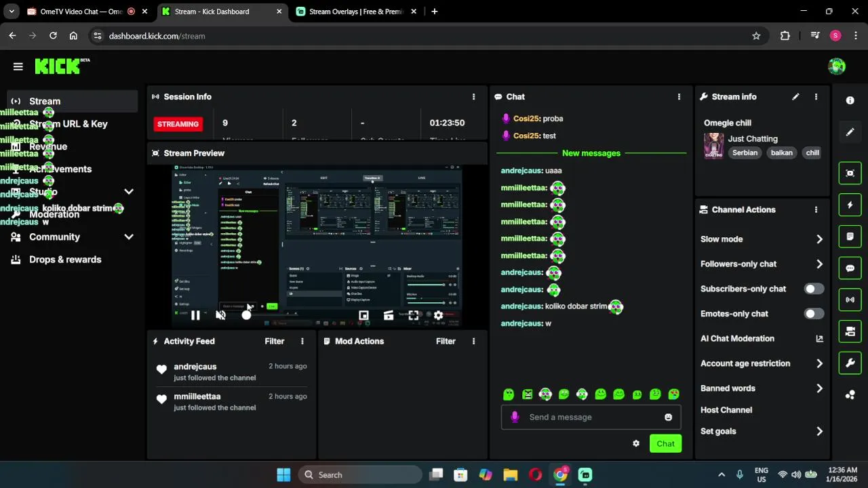Toggle theater mode in stream preview
This screenshot has width=868, height=488.
389,315
